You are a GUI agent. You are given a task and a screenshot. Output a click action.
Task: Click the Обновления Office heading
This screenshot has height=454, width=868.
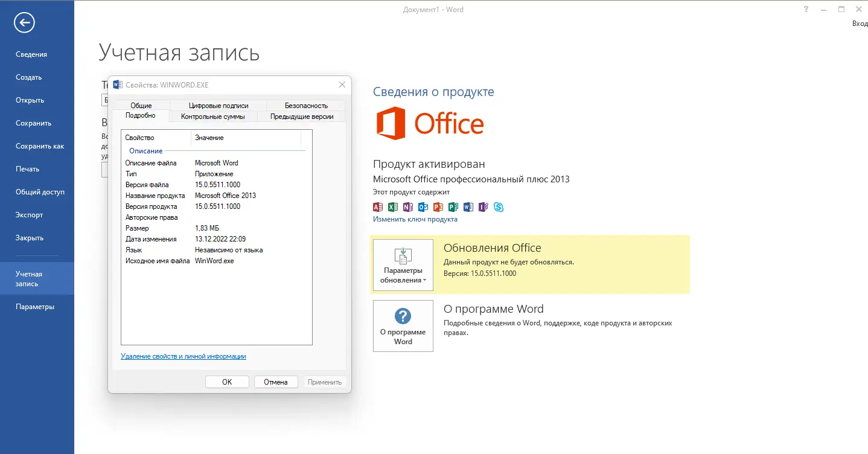[x=493, y=248]
